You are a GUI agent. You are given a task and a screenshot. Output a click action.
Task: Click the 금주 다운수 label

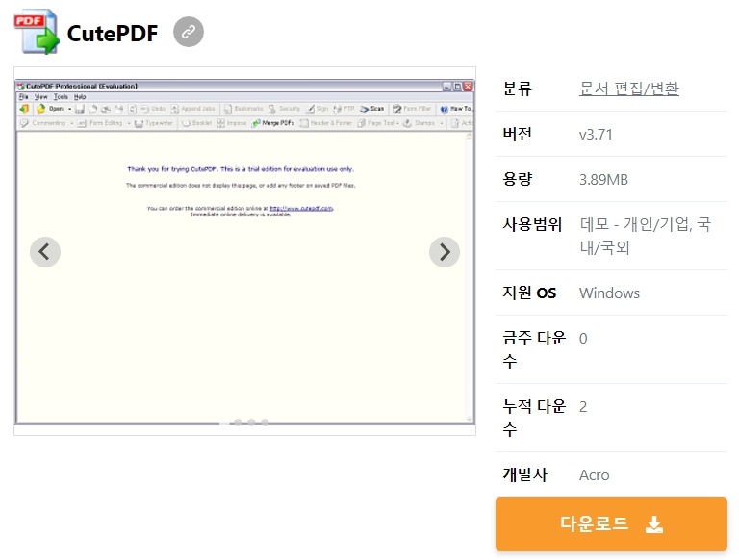coord(534,349)
